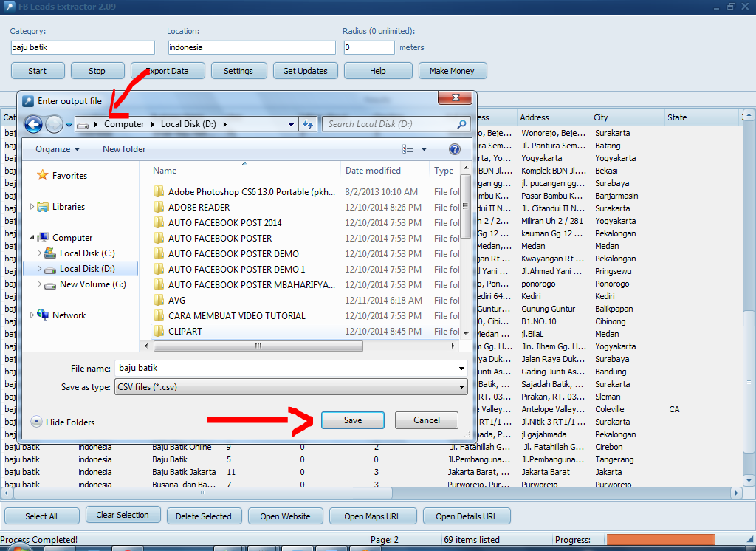The width and height of the screenshot is (756, 551).
Task: Click New folder in dialog toolbar
Action: click(x=124, y=149)
